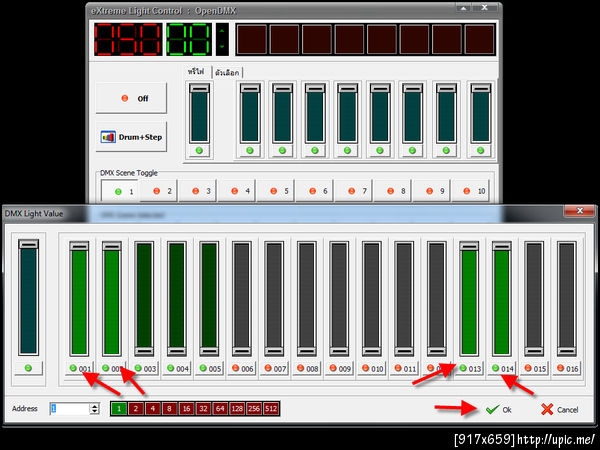Toggle address bit 128 button
Viewport: 600px width, 450px height.
tap(237, 408)
